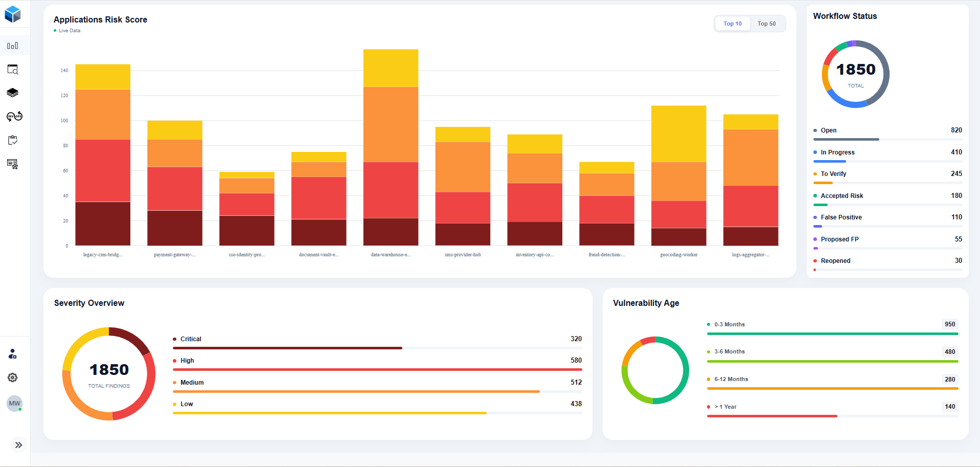The image size is (980, 467).
Task: Expand the sidebar with double chevron
Action: click(18, 445)
